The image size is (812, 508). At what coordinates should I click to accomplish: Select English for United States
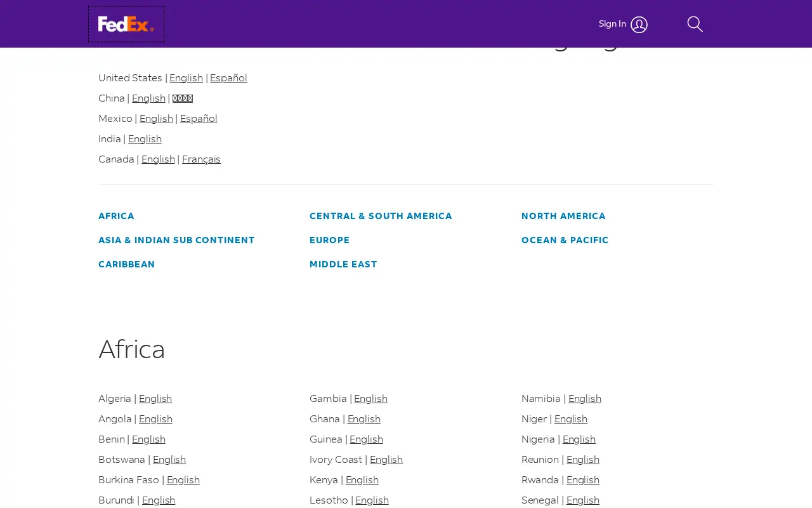[186, 78]
